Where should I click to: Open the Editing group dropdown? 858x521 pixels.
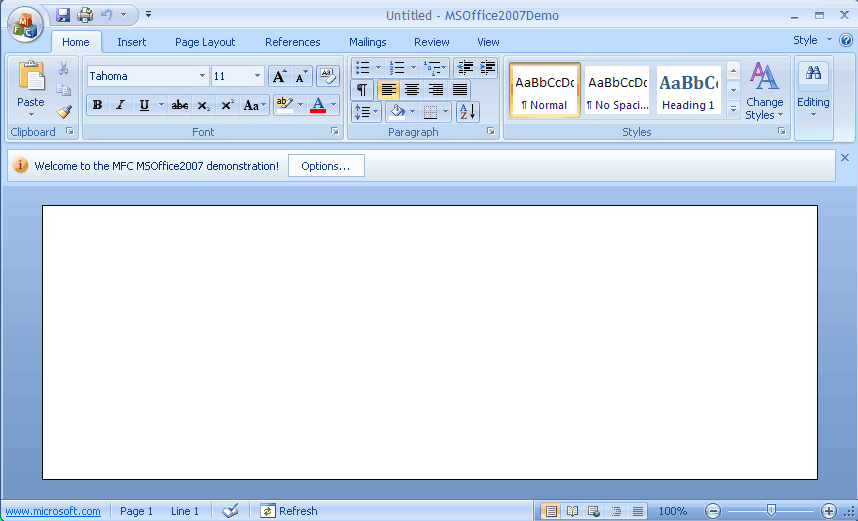(x=813, y=91)
